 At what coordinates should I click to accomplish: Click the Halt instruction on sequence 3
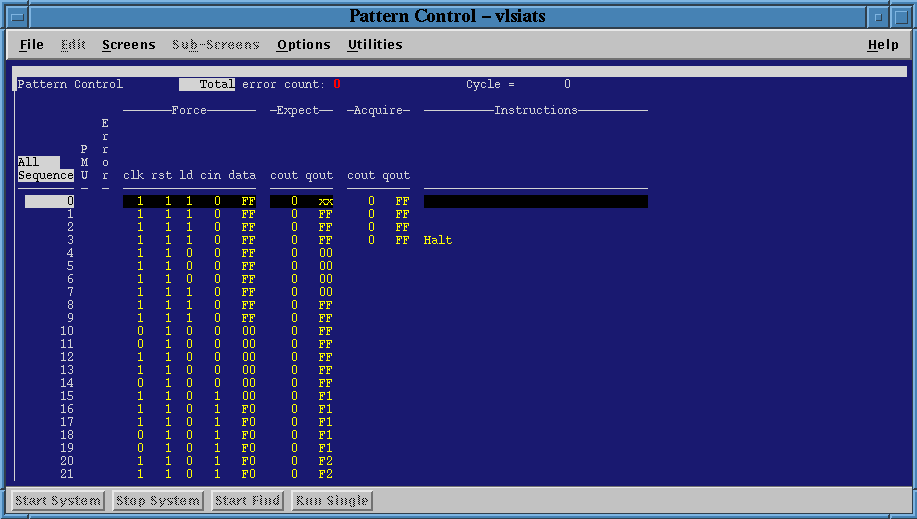pos(438,240)
